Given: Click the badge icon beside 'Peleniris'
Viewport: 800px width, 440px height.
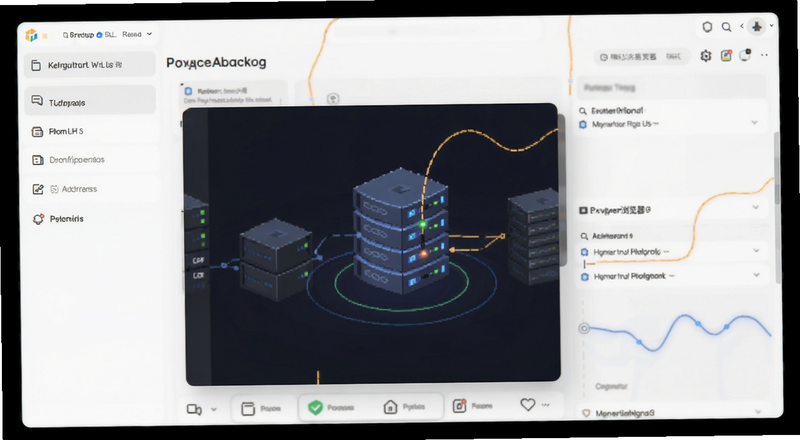Looking at the screenshot, I should coord(38,219).
